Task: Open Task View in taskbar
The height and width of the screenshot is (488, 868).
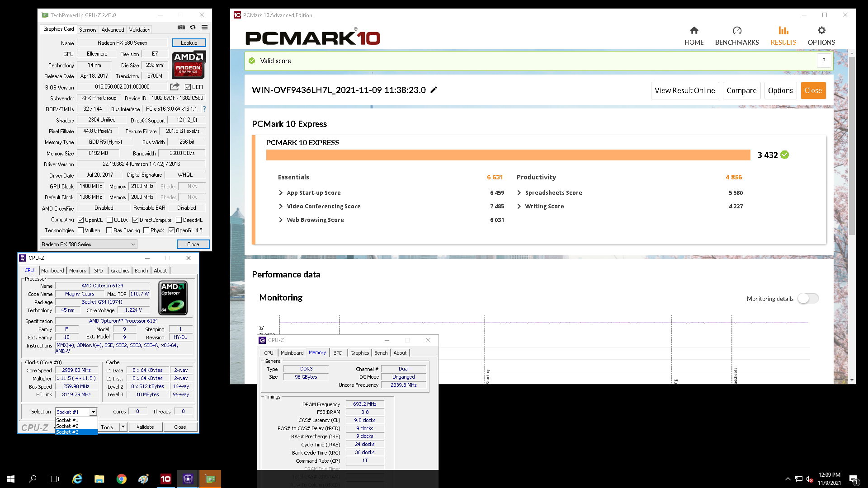Action: (x=54, y=479)
